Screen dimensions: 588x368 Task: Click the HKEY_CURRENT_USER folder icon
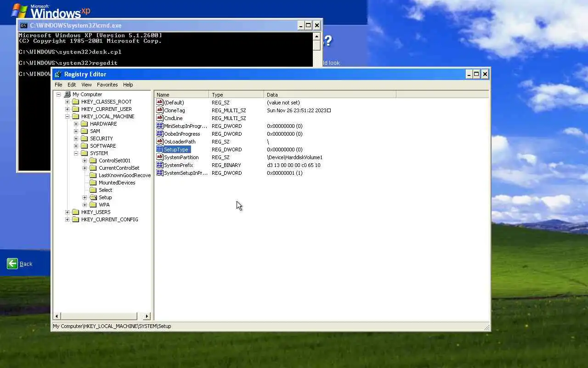pyautogui.click(x=75, y=109)
